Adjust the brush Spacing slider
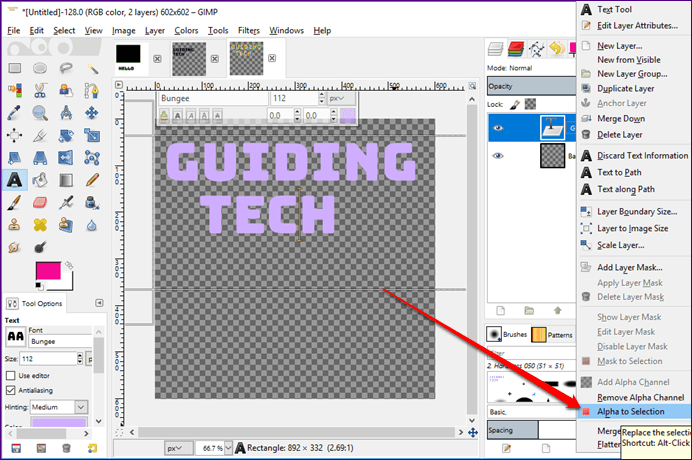This screenshot has width=692, height=460. [531, 430]
